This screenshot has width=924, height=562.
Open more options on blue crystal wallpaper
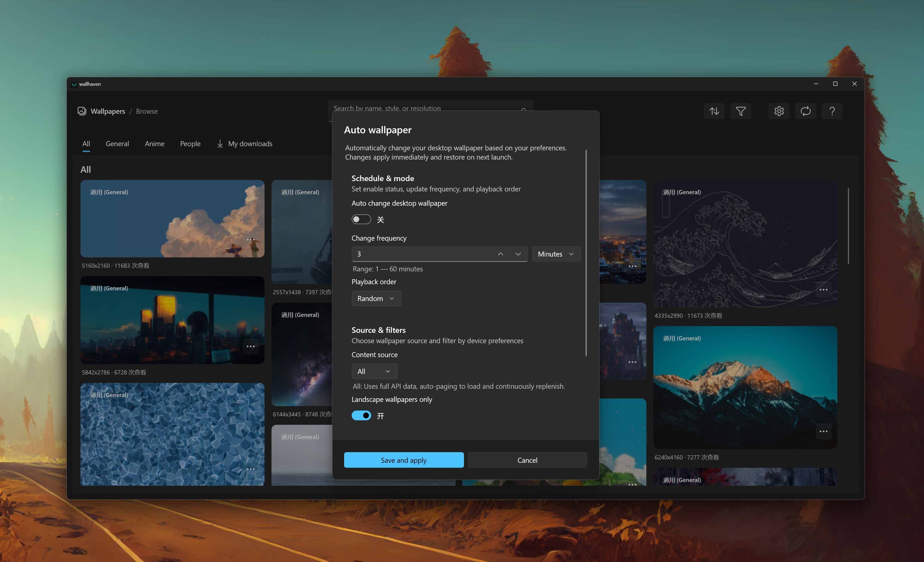pyautogui.click(x=251, y=469)
